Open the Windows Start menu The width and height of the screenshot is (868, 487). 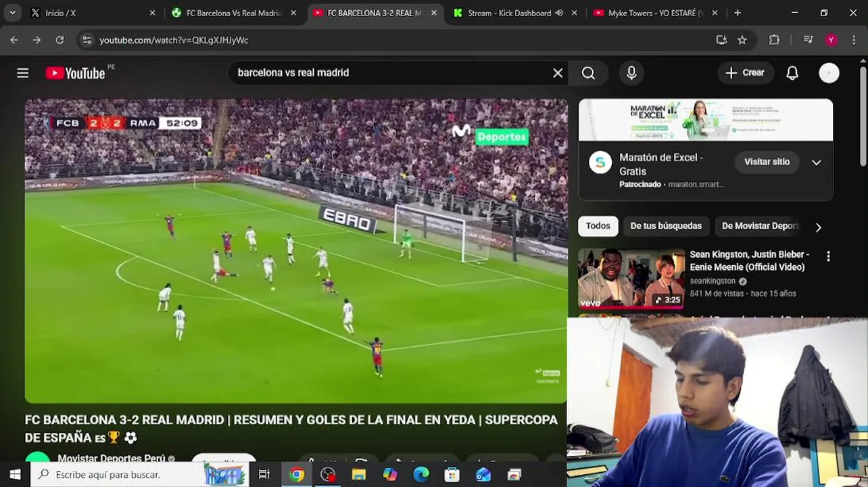tap(15, 475)
